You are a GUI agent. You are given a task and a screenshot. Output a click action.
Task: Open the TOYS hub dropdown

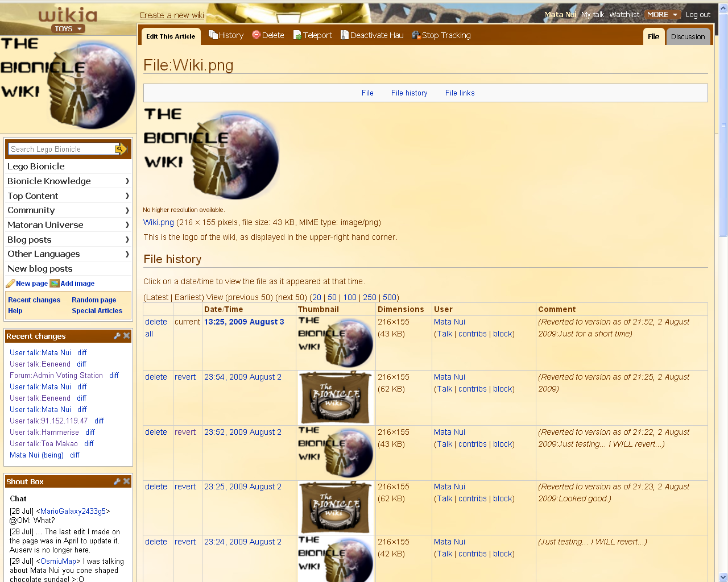click(x=68, y=28)
